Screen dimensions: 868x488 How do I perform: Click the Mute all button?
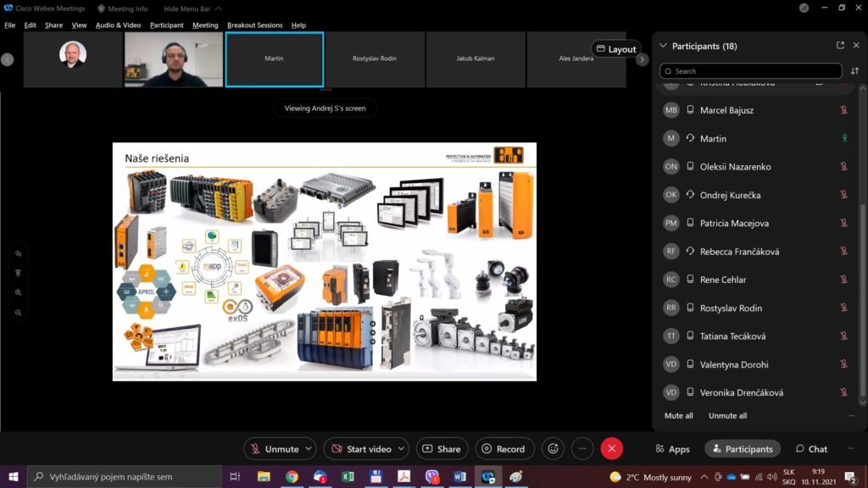click(x=678, y=416)
